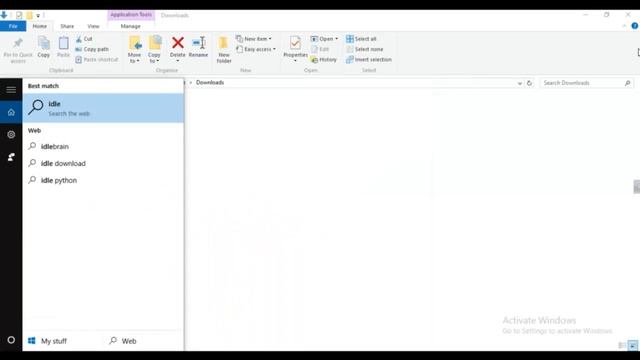Click Select all in the ribbon
Screen dimensions: 640x360
(x=361, y=39)
